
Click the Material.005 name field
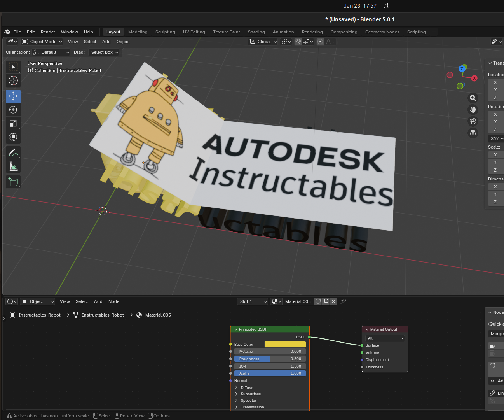[x=298, y=301]
